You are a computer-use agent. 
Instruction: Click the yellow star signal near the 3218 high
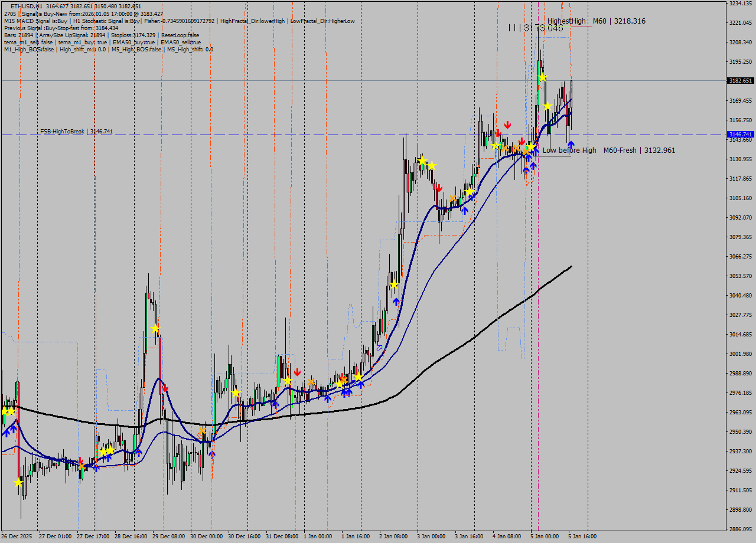[543, 77]
